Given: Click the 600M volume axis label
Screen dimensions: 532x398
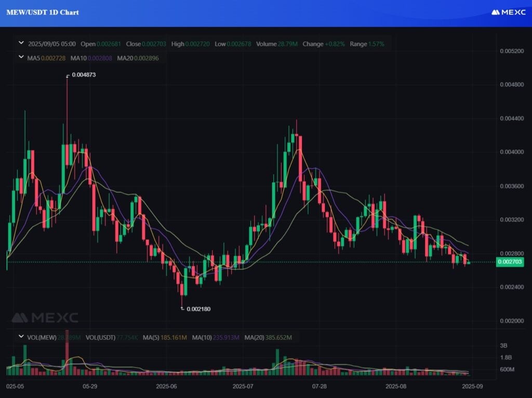Looking at the screenshot, I should pos(507,369).
